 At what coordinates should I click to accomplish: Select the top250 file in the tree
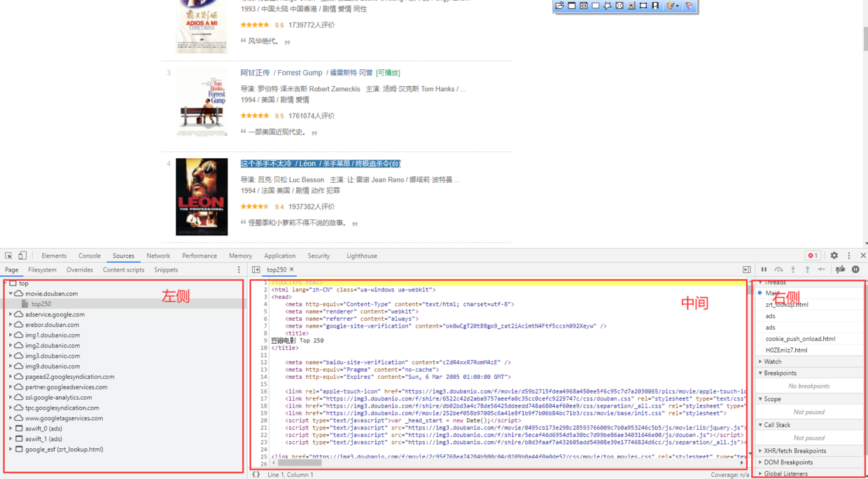click(x=41, y=304)
